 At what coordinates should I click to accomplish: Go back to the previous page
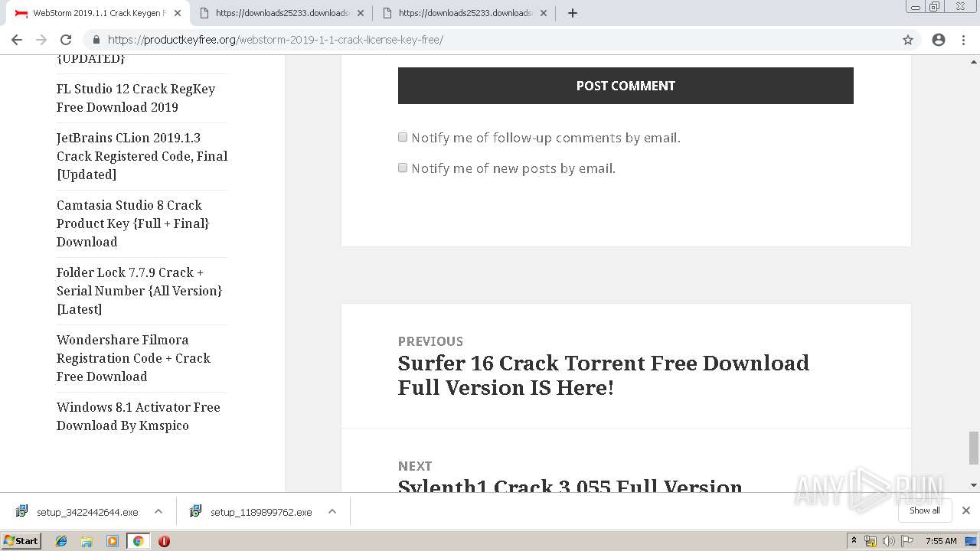point(17,40)
